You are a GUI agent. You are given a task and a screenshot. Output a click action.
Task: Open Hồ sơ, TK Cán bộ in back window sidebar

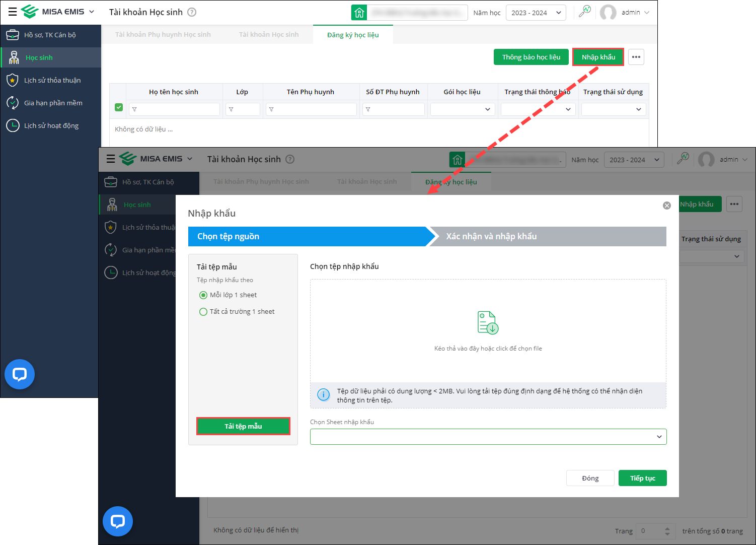[50, 35]
